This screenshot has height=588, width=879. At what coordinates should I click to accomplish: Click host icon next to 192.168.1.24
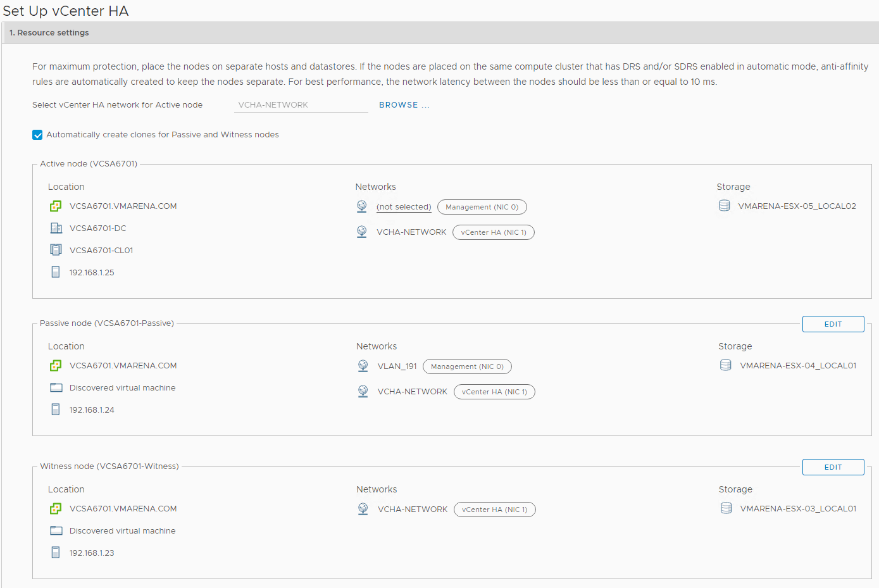tap(56, 410)
